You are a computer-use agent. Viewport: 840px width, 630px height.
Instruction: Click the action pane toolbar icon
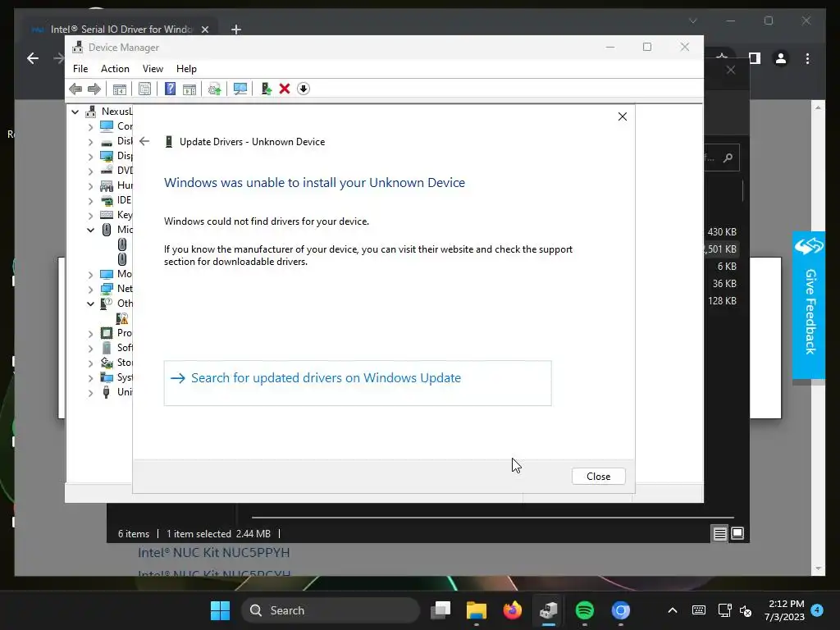189,89
